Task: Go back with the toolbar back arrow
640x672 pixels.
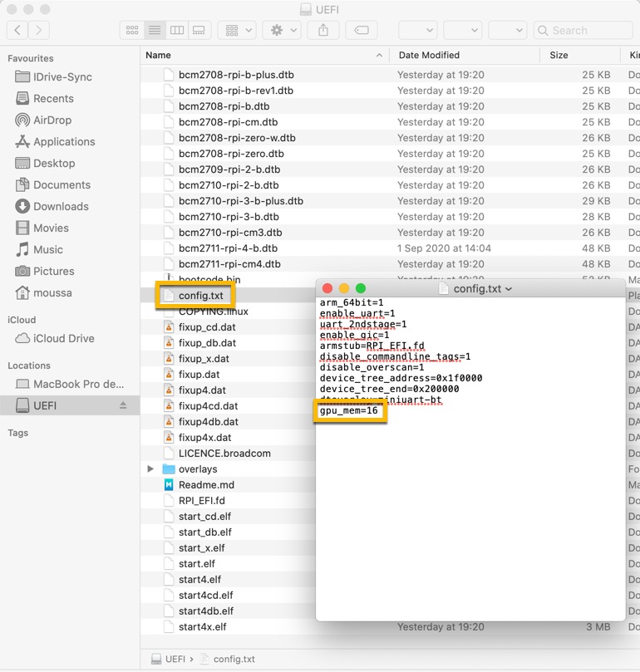Action: point(17,30)
